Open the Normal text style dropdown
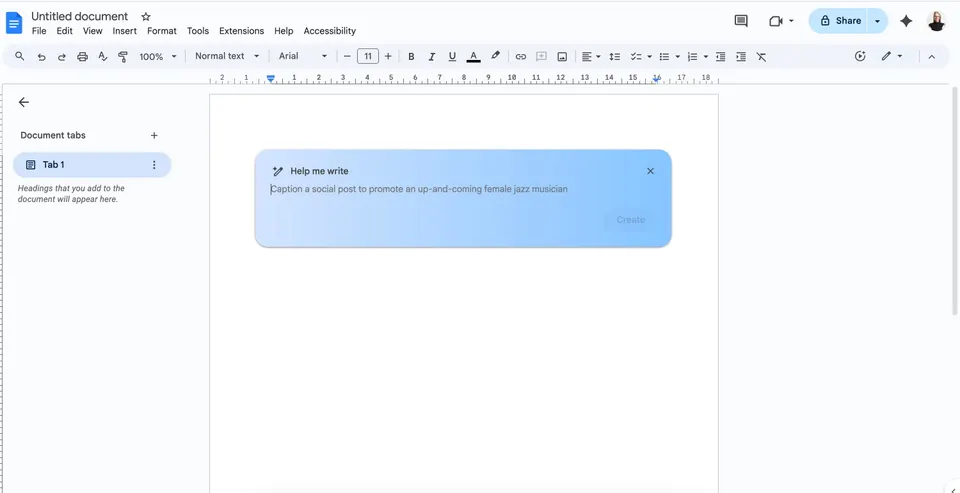The height and width of the screenshot is (493, 960). coord(227,56)
